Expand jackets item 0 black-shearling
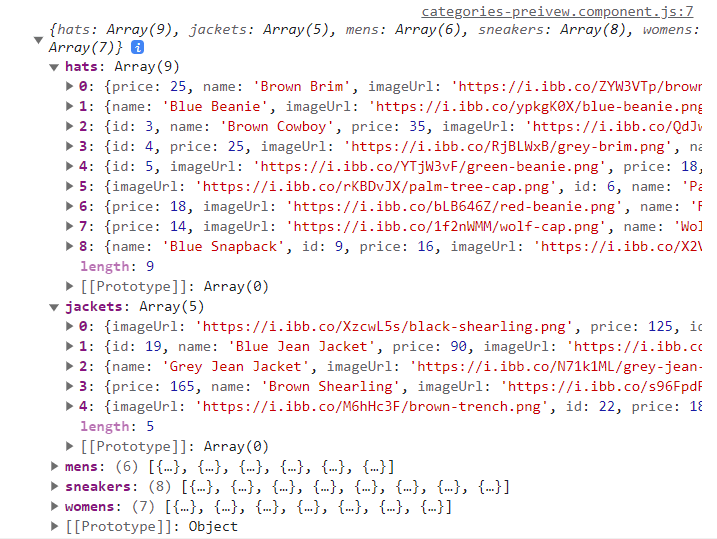 coord(70,326)
